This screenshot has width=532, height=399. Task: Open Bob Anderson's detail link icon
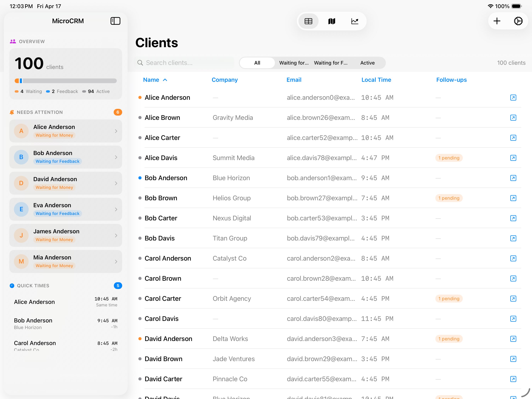click(513, 178)
